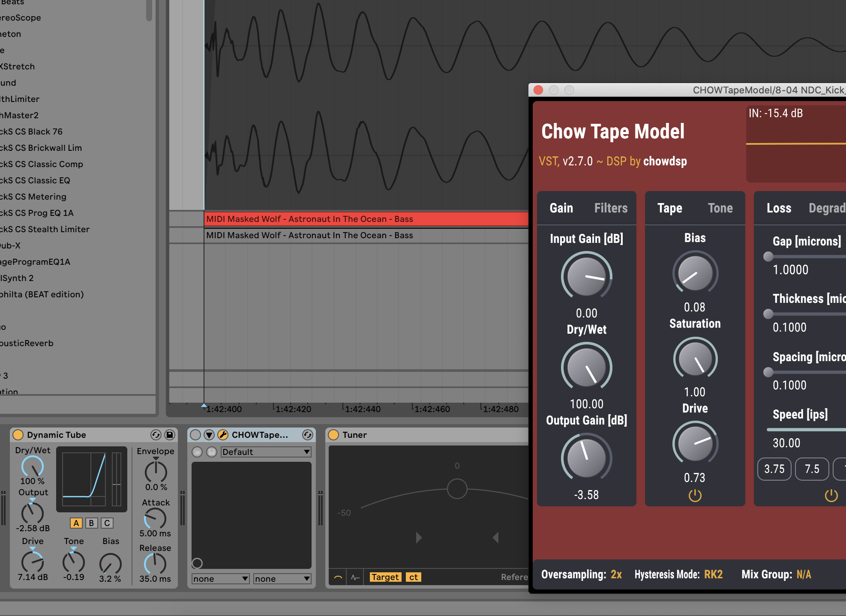846x616 pixels.
Task: Click the Dynamic Tube hot-swap preset icon
Action: click(x=156, y=435)
